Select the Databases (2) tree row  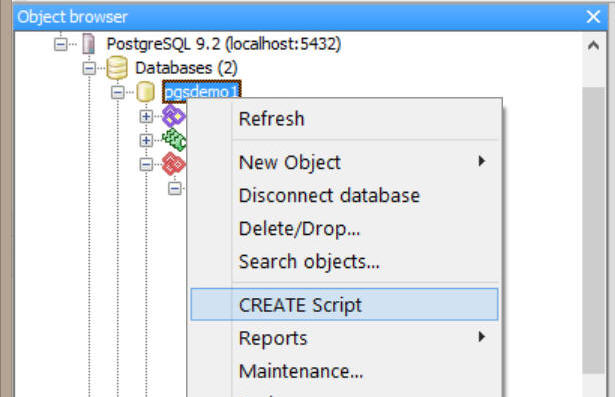tap(186, 68)
